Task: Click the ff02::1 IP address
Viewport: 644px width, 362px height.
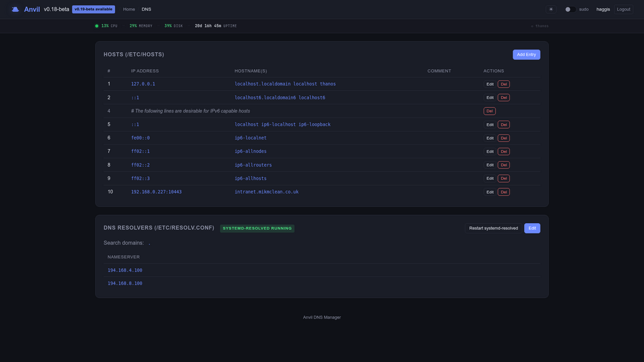Action: coord(140,151)
